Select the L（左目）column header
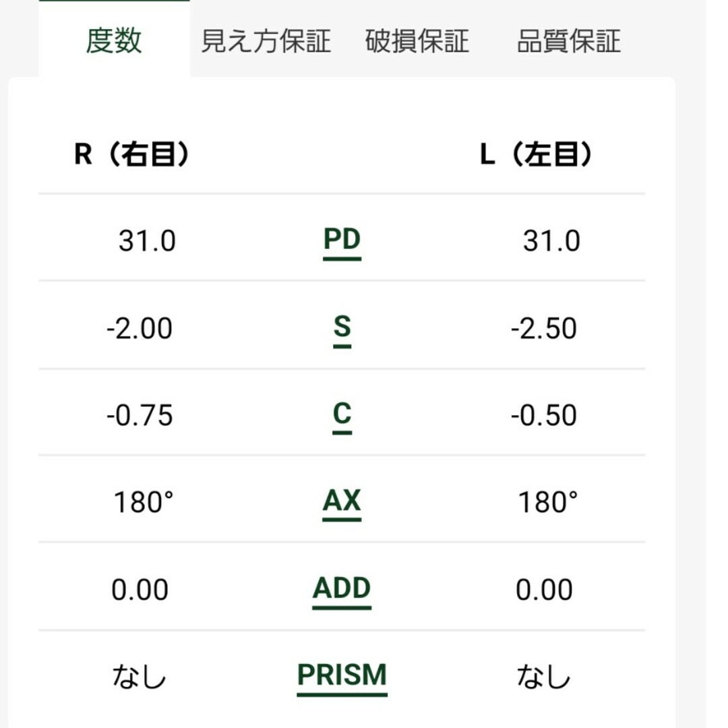Image resolution: width=728 pixels, height=728 pixels. (536, 154)
